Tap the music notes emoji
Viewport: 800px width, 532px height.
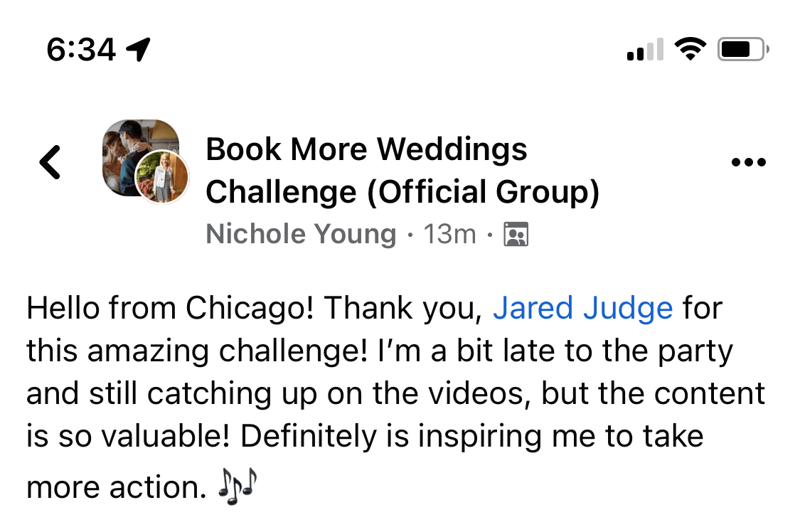238,486
